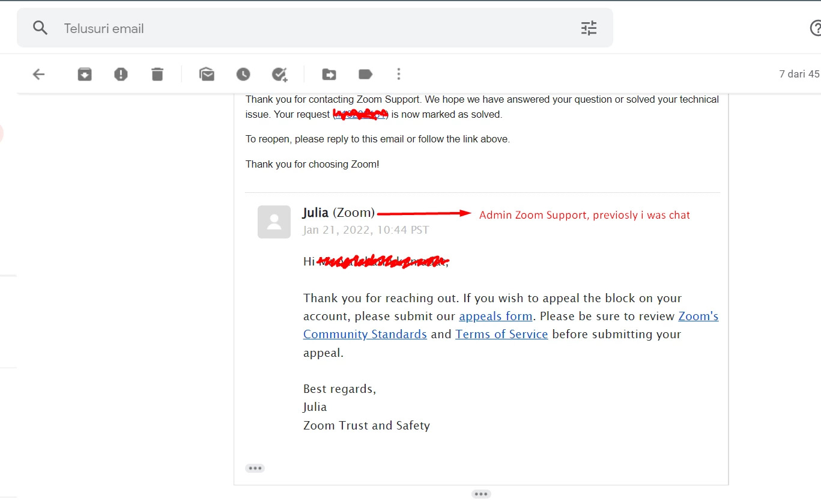
Task: Click the '7 dari 45' counter text
Action: [x=799, y=74]
